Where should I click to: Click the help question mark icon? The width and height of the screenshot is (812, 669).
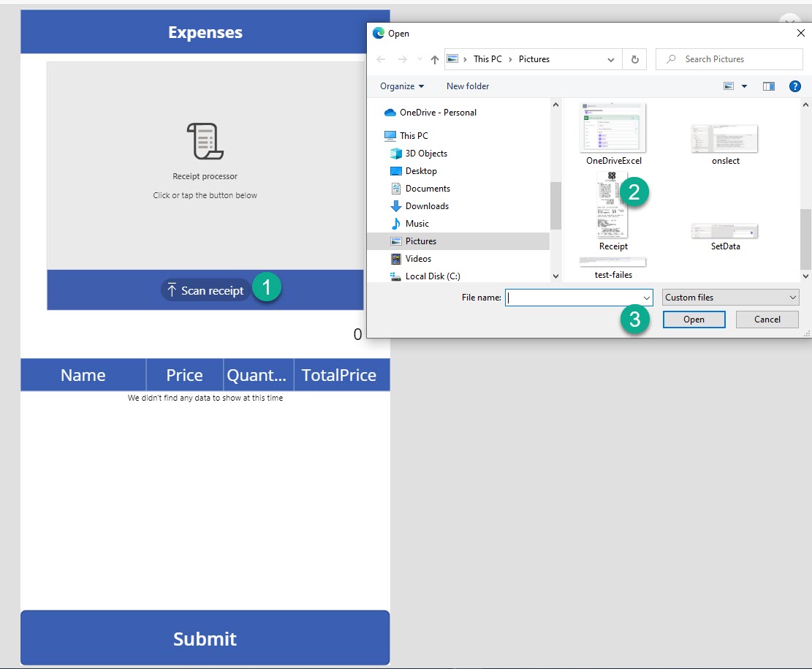pyautogui.click(x=795, y=86)
